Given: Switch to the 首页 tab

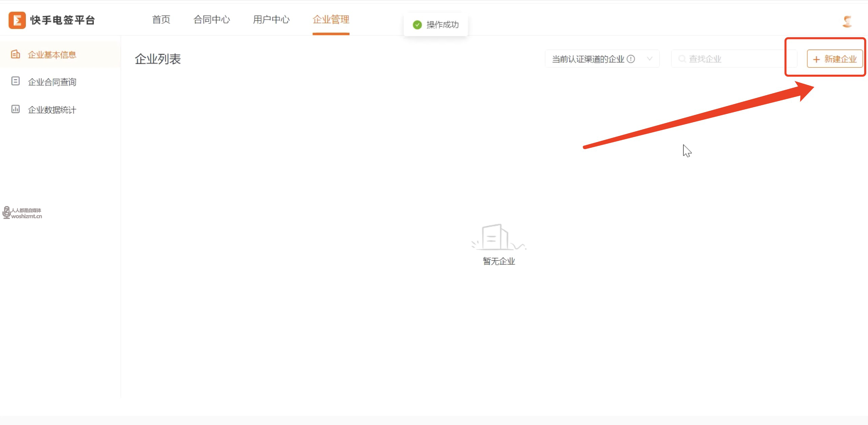Looking at the screenshot, I should (161, 20).
